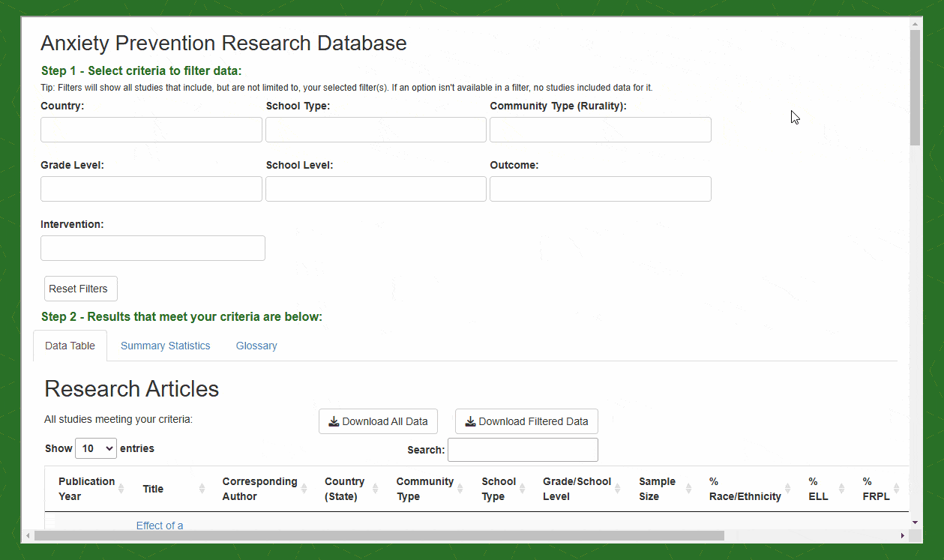
Task: Open the Outcome filter field
Action: 601,189
